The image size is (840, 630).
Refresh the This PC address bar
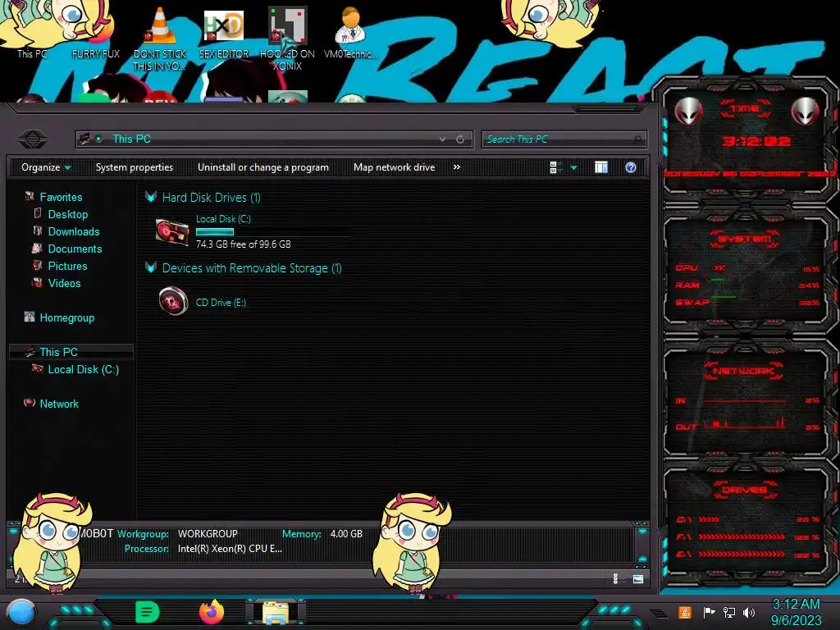click(x=460, y=139)
